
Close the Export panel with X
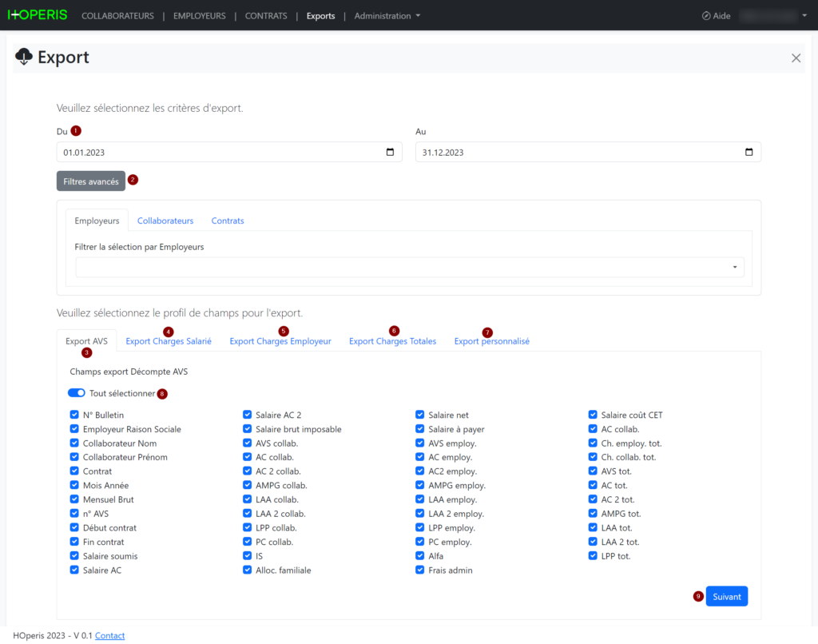[x=796, y=58]
